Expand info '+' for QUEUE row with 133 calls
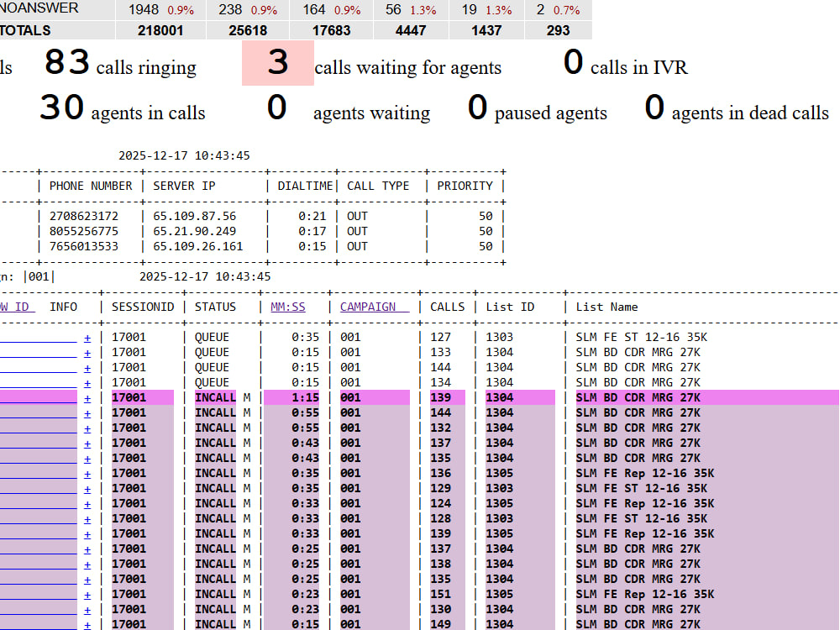 click(x=87, y=353)
